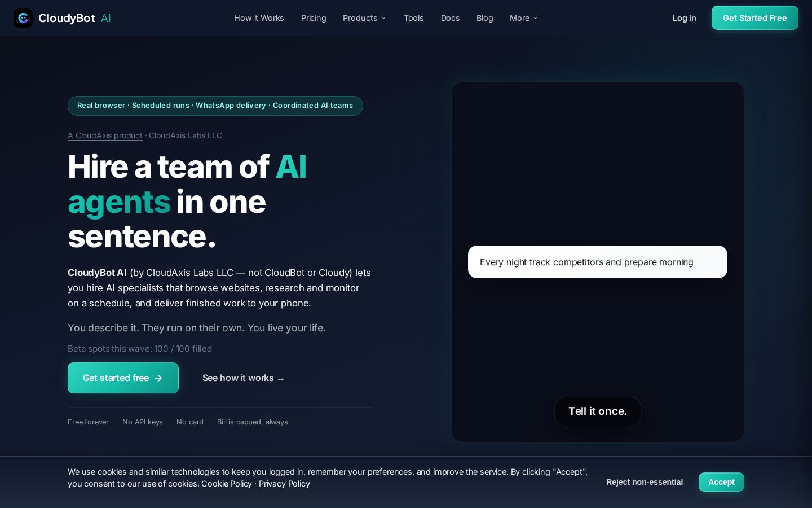Screen dimensions: 812x508
Task: Click the Log in link
Action: tap(684, 18)
